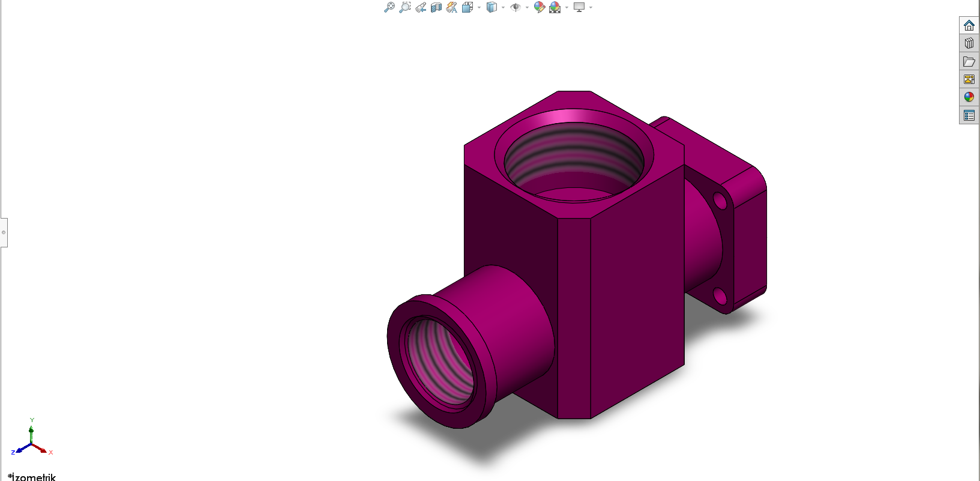The height and width of the screenshot is (481, 980).
Task: Expand the View Settings dropdown arrow
Action: (x=591, y=7)
